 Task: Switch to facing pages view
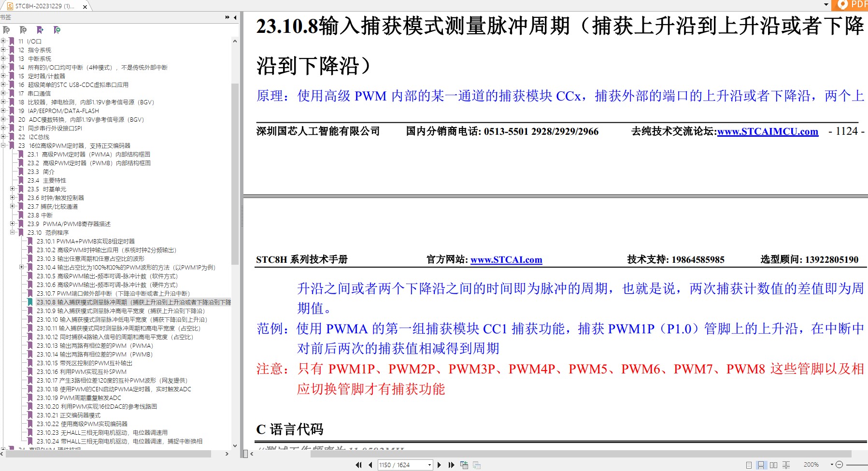click(773, 465)
